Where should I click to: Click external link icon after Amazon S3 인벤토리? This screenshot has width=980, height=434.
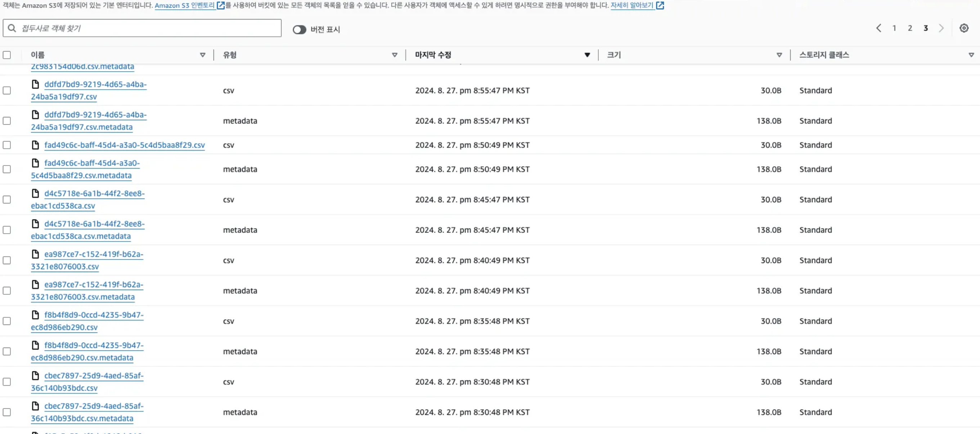coord(221,5)
